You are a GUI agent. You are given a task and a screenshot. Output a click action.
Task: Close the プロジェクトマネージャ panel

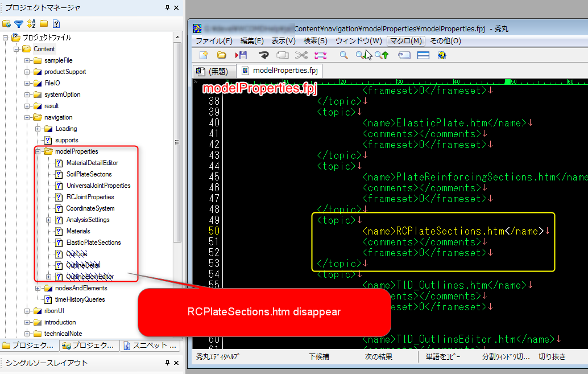click(176, 7)
